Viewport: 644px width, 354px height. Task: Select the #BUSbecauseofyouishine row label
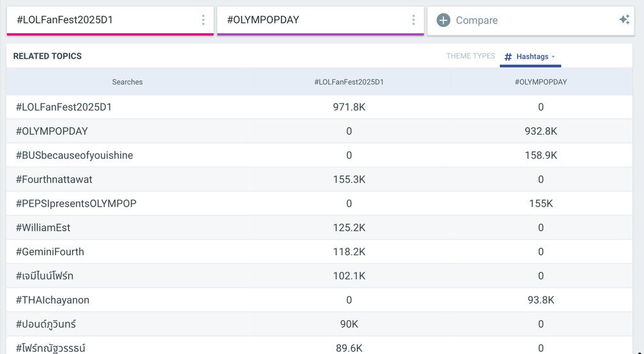[x=74, y=155]
